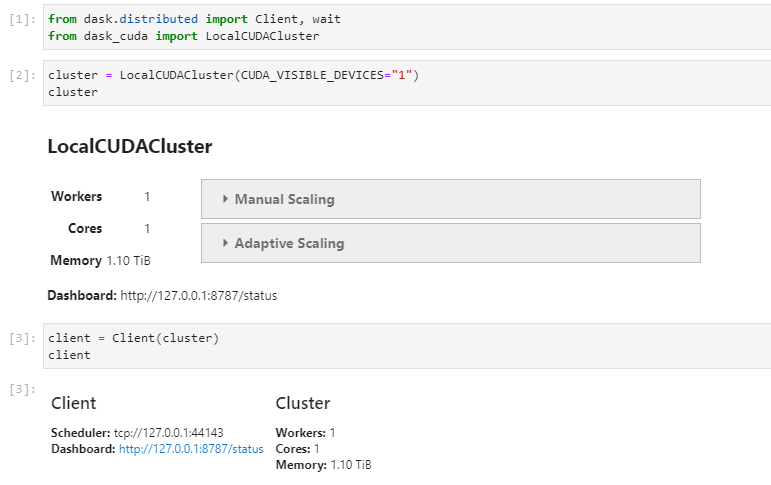Image resolution: width=771 pixels, height=485 pixels.
Task: Click the Workers label in cluster widget
Action: [x=77, y=196]
